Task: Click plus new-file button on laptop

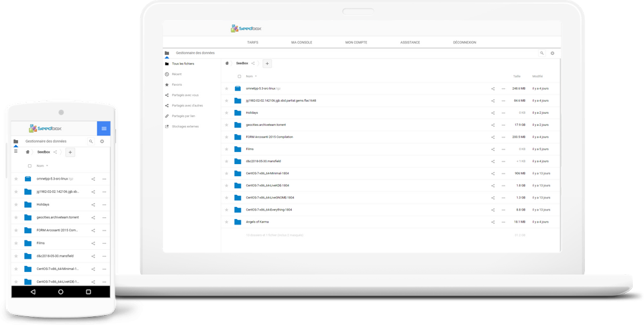Action: pyautogui.click(x=267, y=64)
